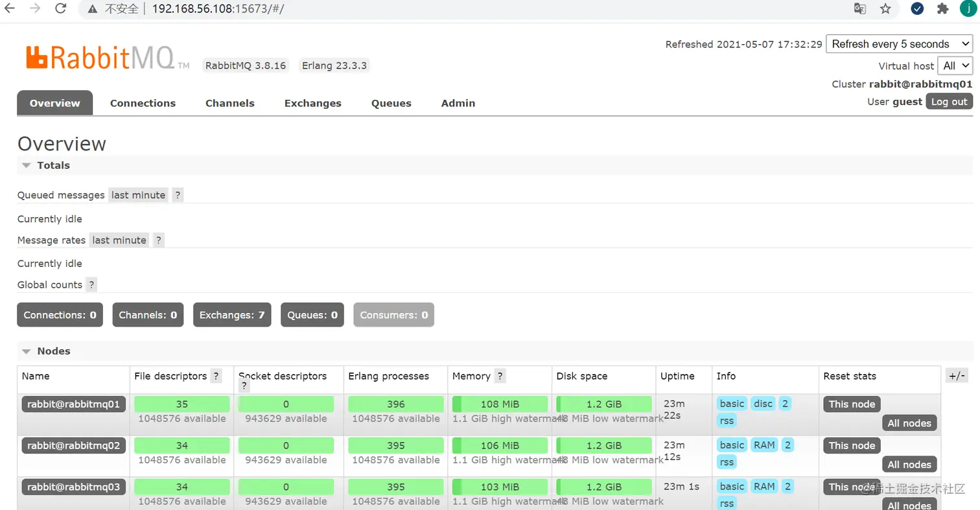Click the 106 MiB memory bar

500,446
